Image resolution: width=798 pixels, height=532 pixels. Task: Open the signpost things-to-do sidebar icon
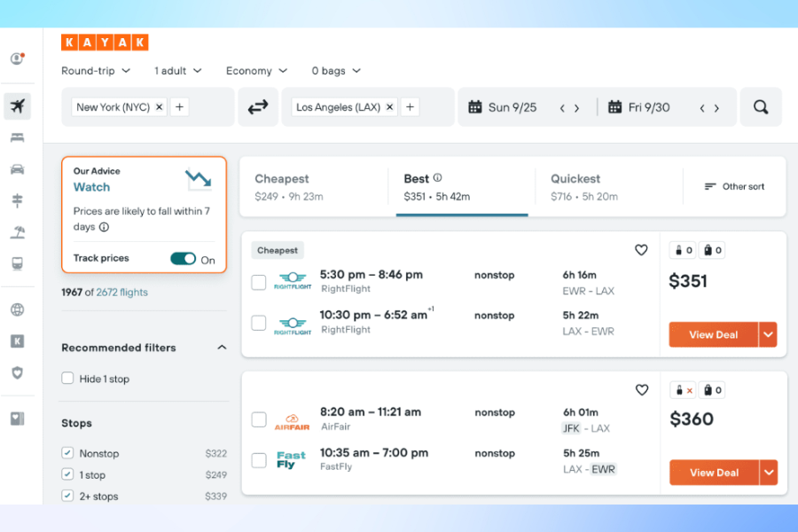click(x=18, y=200)
